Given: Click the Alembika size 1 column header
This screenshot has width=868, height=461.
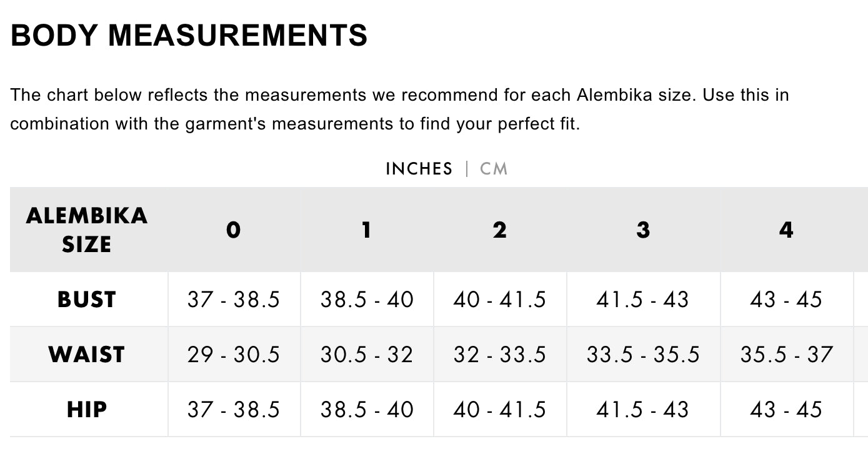Looking at the screenshot, I should click(367, 230).
